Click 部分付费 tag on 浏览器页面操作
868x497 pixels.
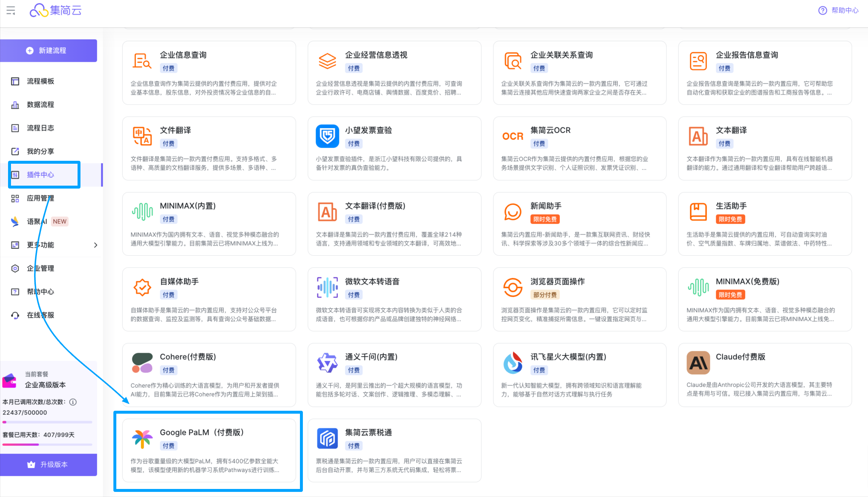pos(545,295)
